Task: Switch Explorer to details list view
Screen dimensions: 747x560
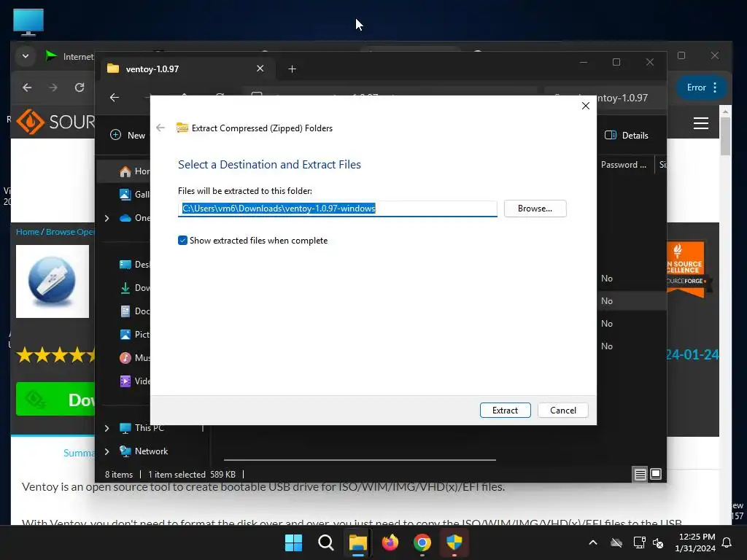Action: (x=640, y=474)
